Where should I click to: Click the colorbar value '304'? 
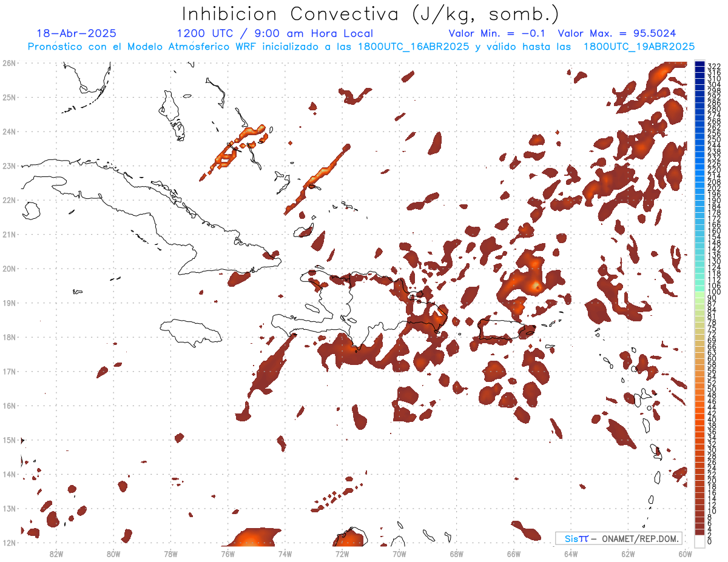pos(713,85)
